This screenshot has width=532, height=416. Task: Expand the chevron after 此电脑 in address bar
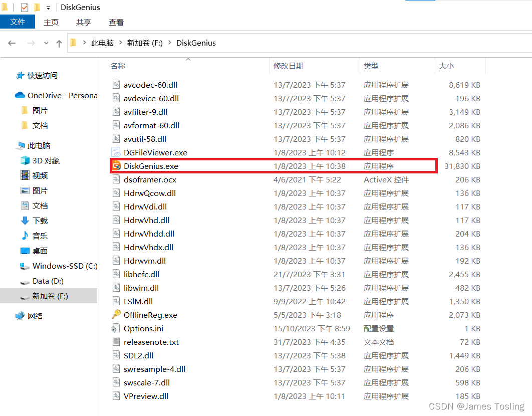coord(120,43)
